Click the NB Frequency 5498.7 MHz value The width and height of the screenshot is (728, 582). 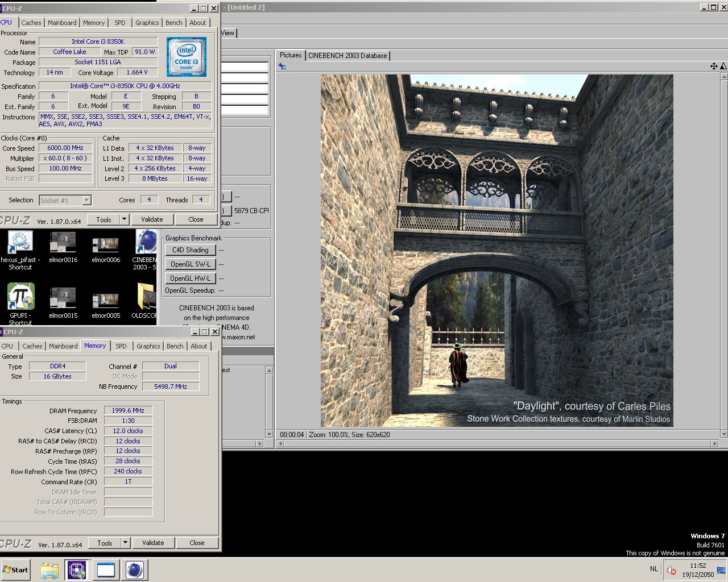[x=171, y=386]
